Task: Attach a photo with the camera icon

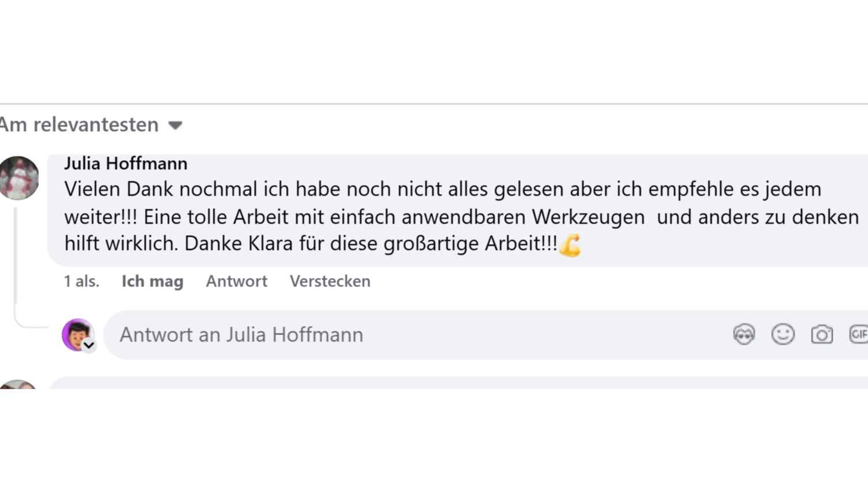Action: 822,335
